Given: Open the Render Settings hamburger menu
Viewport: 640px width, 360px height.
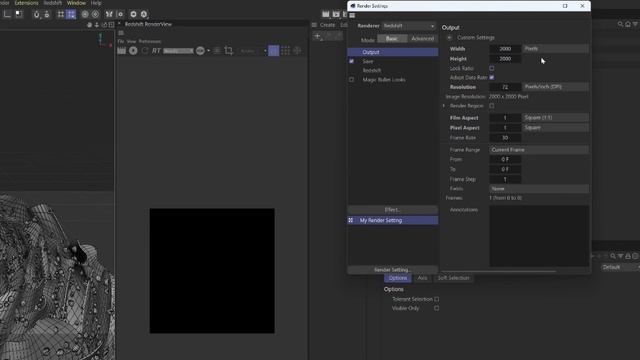Looking at the screenshot, I should 352,16.
